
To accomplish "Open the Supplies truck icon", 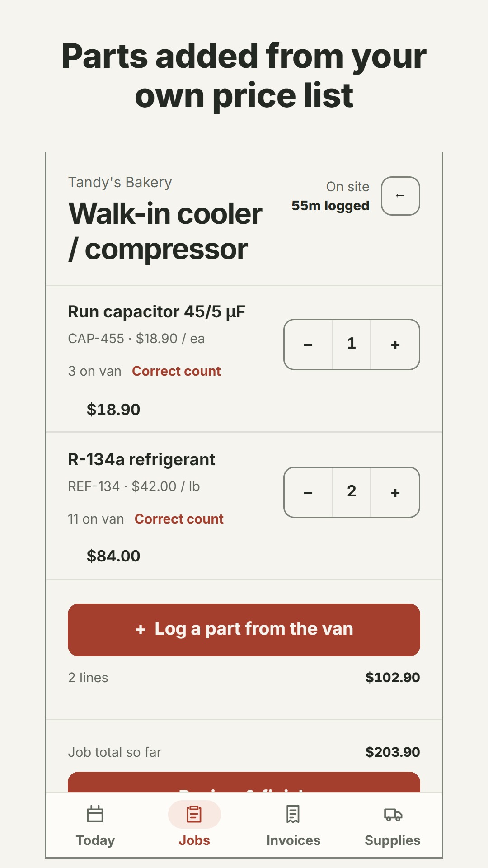I will [393, 814].
